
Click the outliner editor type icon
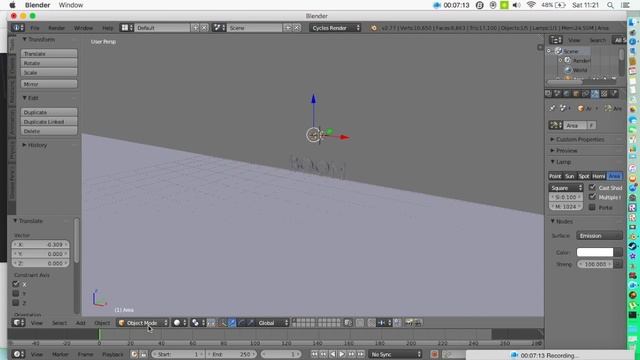pos(556,40)
